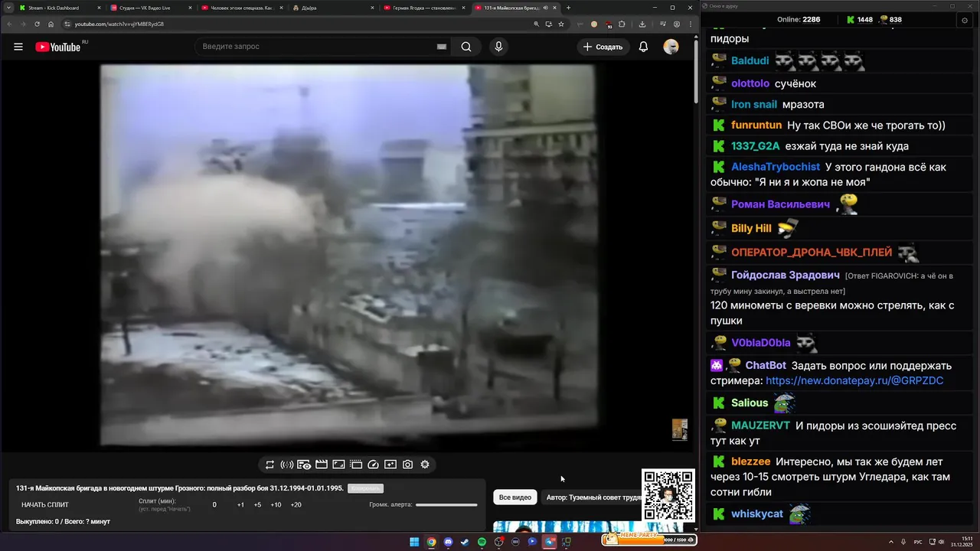Open browser downloads icon
The width and height of the screenshot is (980, 551).
(x=642, y=24)
